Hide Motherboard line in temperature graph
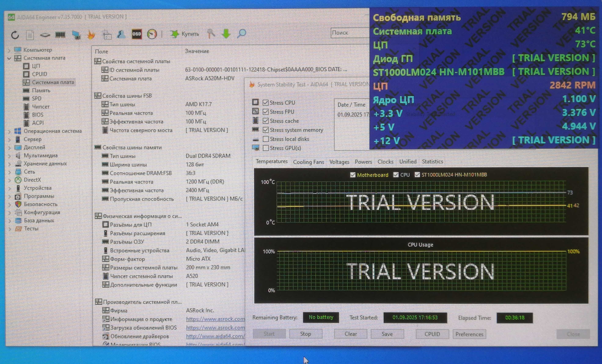Screen dimensions: 602x364 [353, 175]
